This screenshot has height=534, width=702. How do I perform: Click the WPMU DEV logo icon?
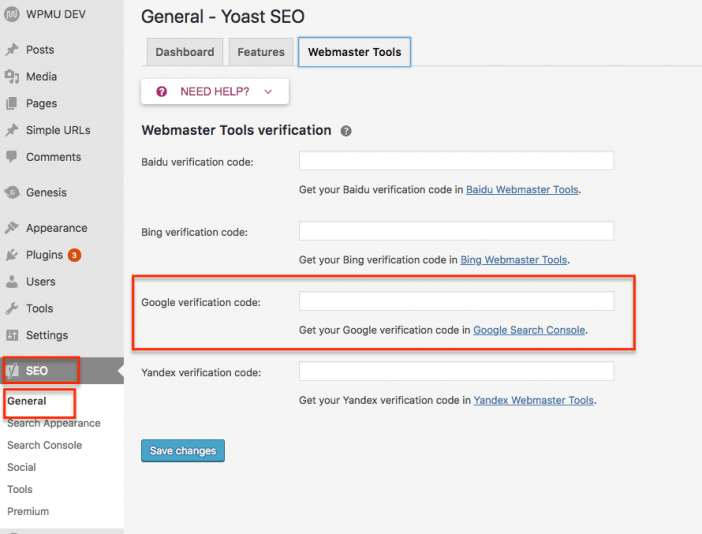(12, 14)
